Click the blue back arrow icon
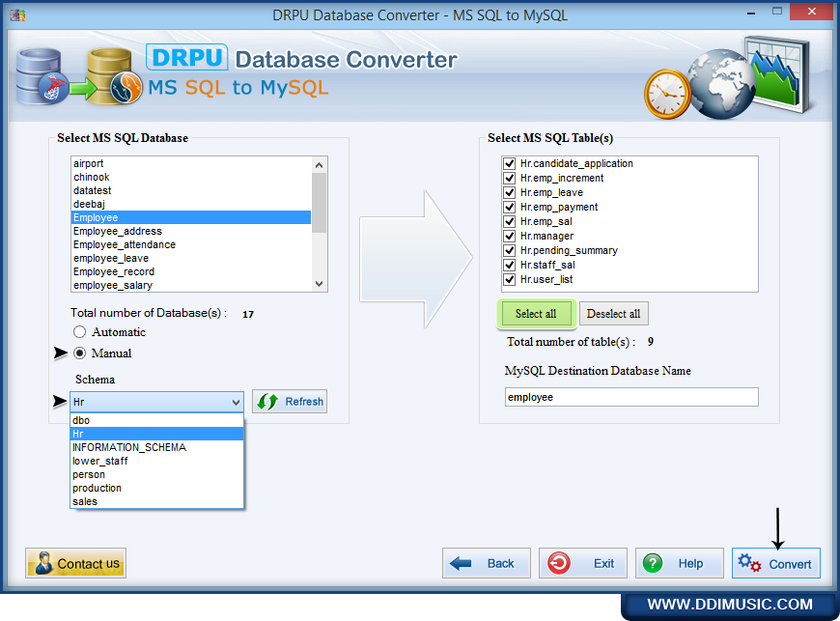Screen dimensions: 840x621 click(461, 563)
